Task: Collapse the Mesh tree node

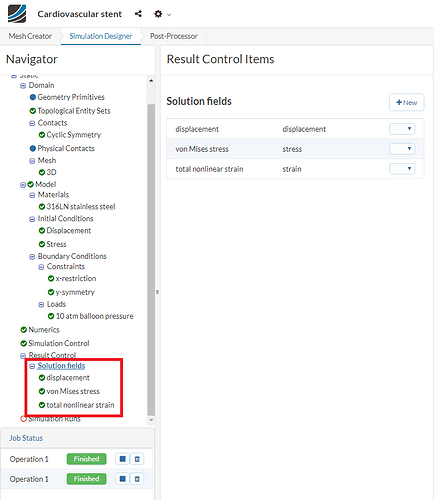Action: pyautogui.click(x=32, y=161)
